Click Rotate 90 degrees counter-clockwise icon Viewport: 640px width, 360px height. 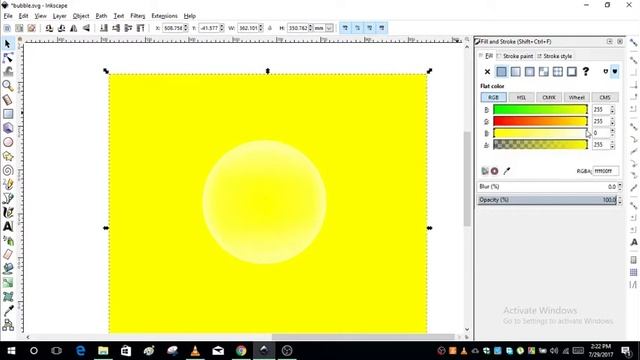(x=49, y=28)
